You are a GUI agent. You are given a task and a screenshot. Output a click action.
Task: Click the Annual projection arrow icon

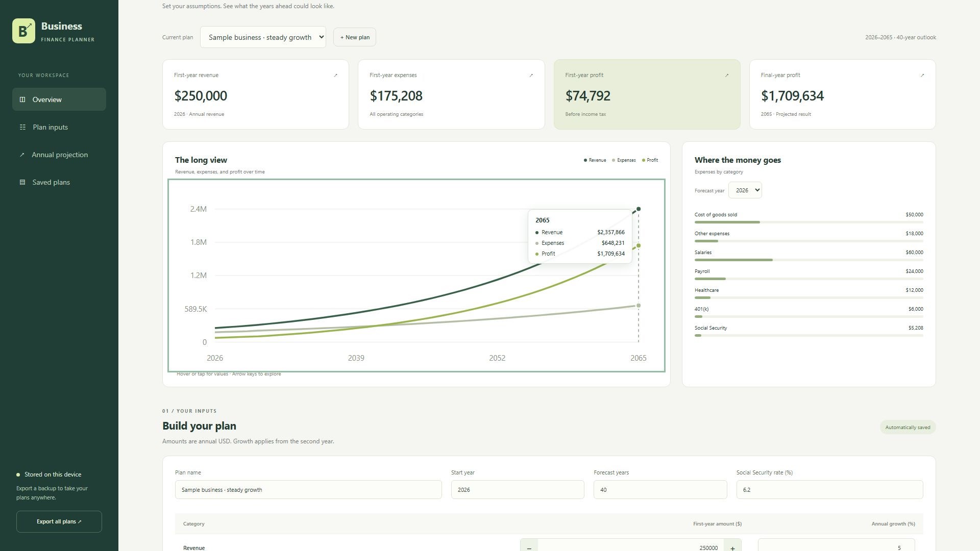(x=22, y=155)
